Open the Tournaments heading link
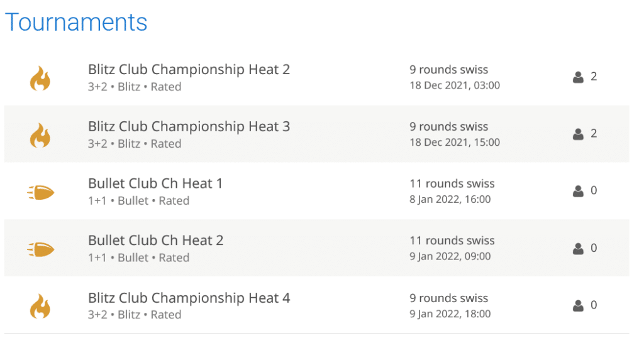Viewport: 644px width, 348px height. click(76, 23)
